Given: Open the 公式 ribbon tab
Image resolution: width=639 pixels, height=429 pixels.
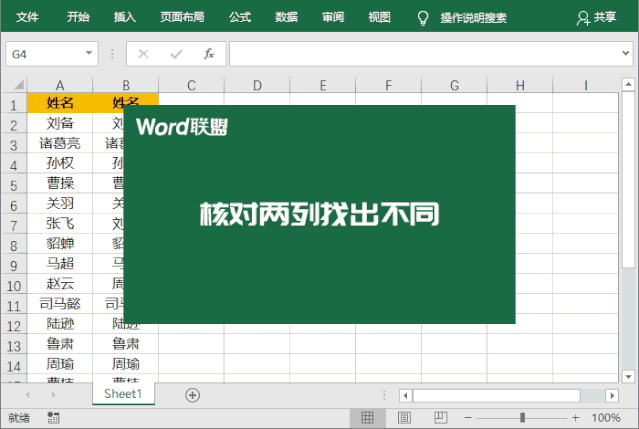Looking at the screenshot, I should click(x=240, y=17).
